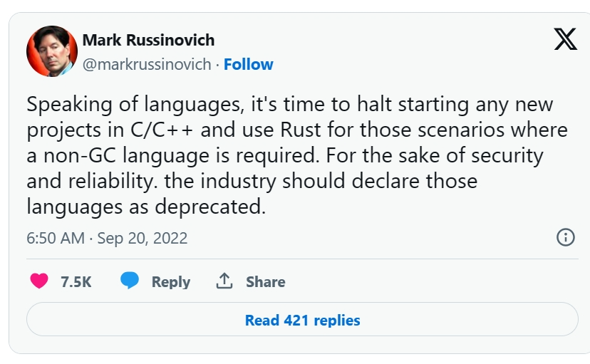590x364 pixels.
Task: Visit the @markrussinovich handle link
Action: (147, 64)
